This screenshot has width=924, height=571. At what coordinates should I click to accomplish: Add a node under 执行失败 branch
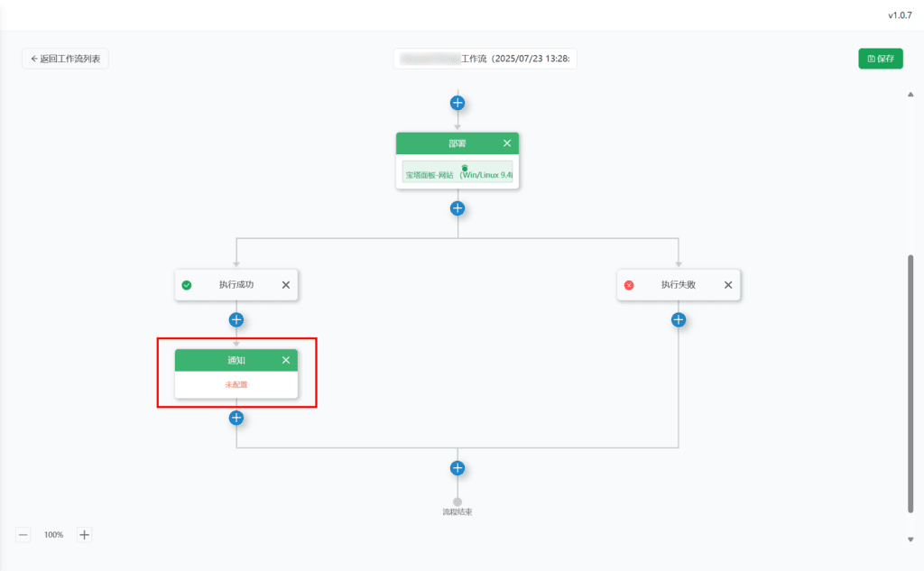click(679, 319)
